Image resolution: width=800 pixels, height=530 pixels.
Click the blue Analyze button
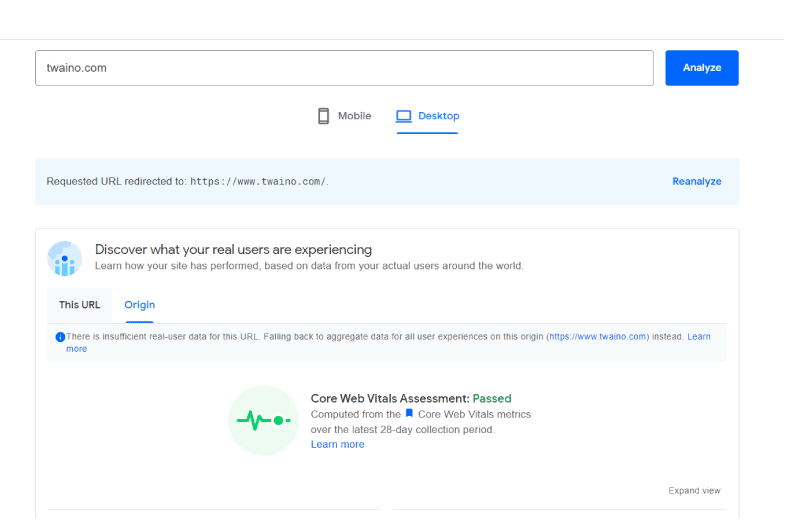point(702,68)
